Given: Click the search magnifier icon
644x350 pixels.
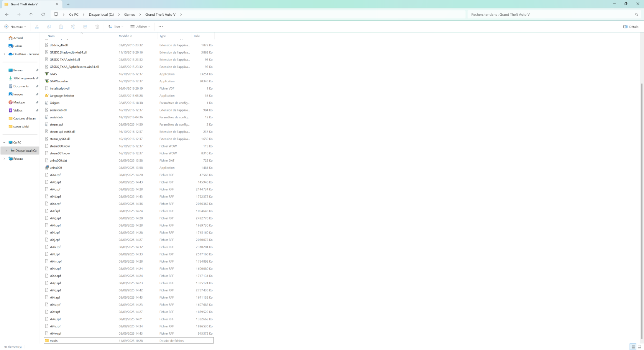Looking at the screenshot, I should pyautogui.click(x=636, y=15).
